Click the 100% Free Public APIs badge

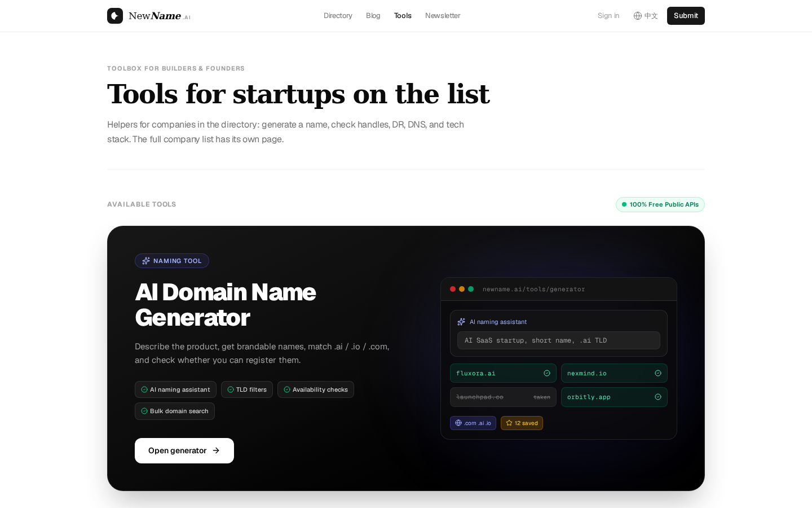click(660, 204)
